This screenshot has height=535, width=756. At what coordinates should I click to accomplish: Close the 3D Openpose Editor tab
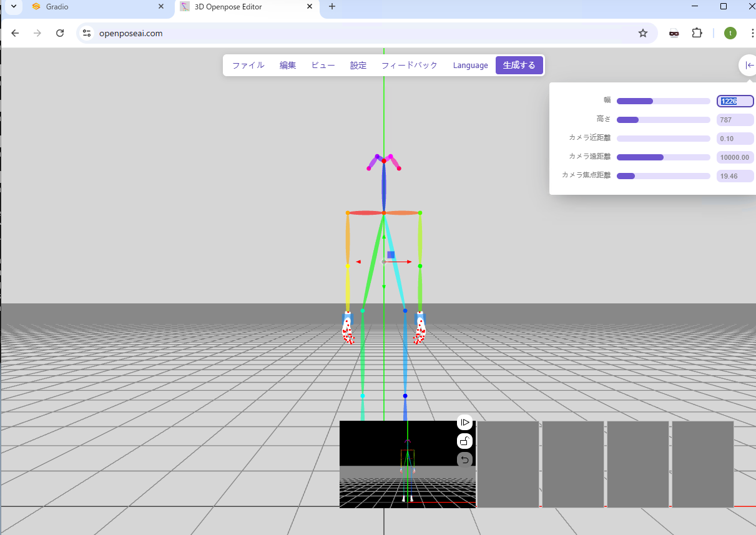point(310,7)
